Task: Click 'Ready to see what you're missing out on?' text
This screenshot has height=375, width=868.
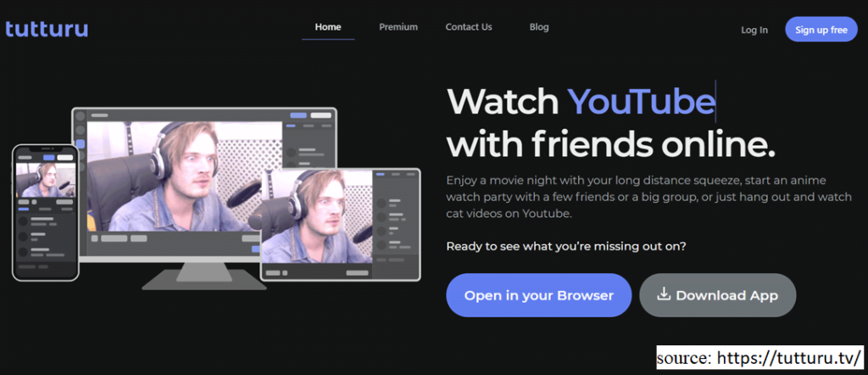Action: [x=566, y=247]
